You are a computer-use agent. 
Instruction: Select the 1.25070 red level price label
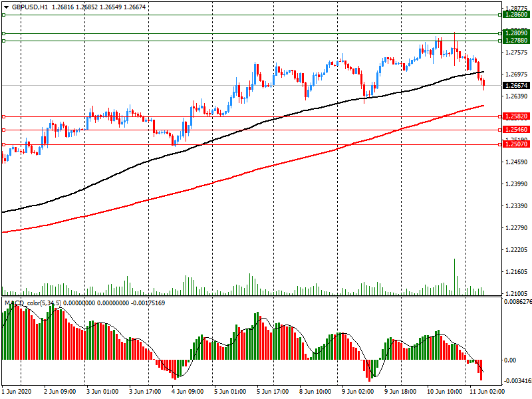click(516, 144)
